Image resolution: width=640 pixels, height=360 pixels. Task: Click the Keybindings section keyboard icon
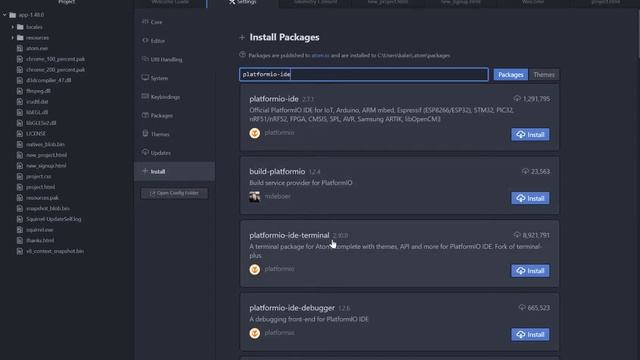145,96
